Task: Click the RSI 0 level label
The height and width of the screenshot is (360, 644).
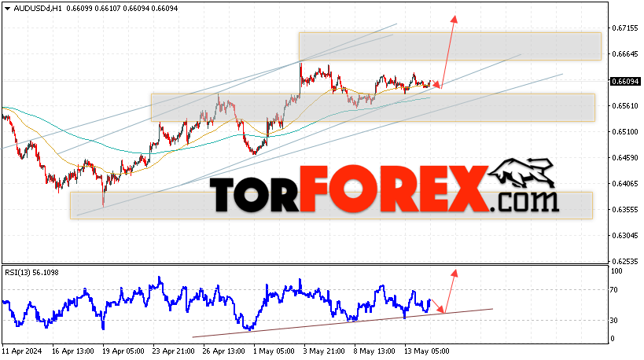Action: point(613,339)
